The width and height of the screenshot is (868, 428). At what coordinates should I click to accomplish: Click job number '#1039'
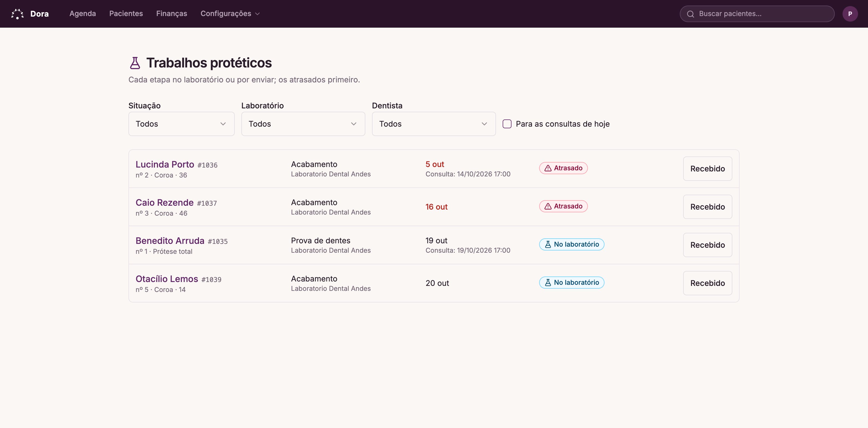pos(211,280)
